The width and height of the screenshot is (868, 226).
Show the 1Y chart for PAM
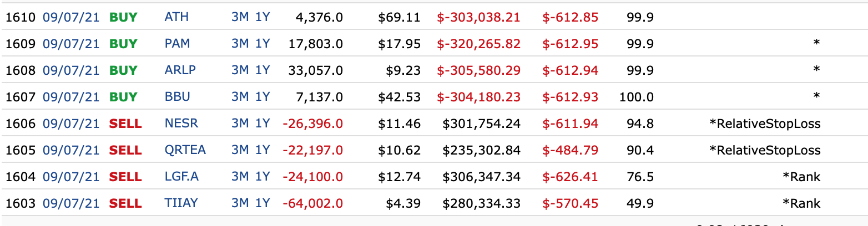(263, 44)
